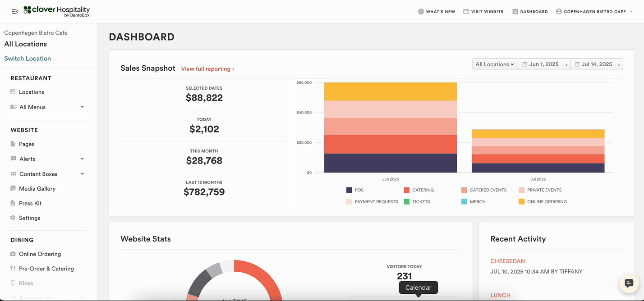Image resolution: width=644 pixels, height=301 pixels.
Task: Click the Alerts message icon
Action: 13,159
